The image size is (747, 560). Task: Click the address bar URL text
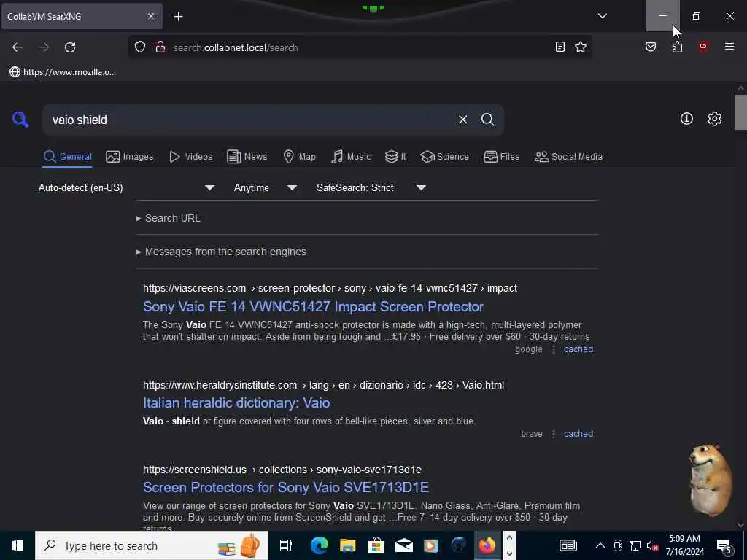236,47
